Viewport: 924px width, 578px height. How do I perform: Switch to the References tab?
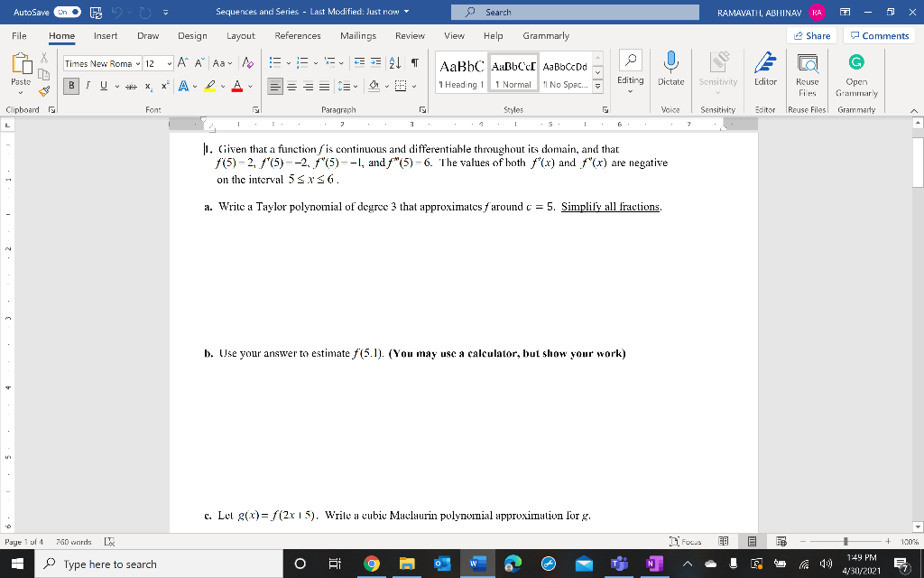point(298,36)
